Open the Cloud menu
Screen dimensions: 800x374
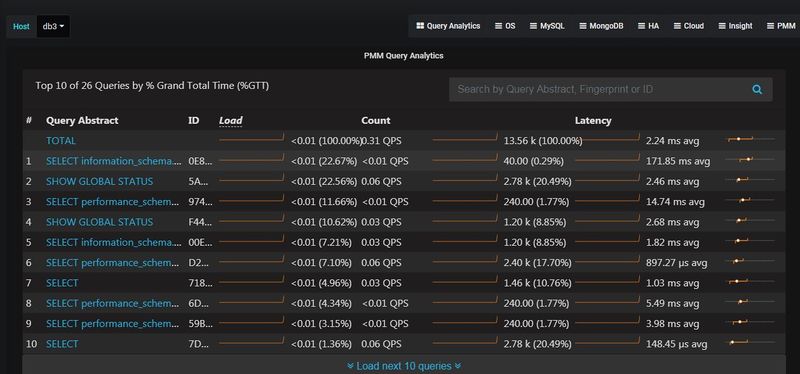tap(689, 26)
